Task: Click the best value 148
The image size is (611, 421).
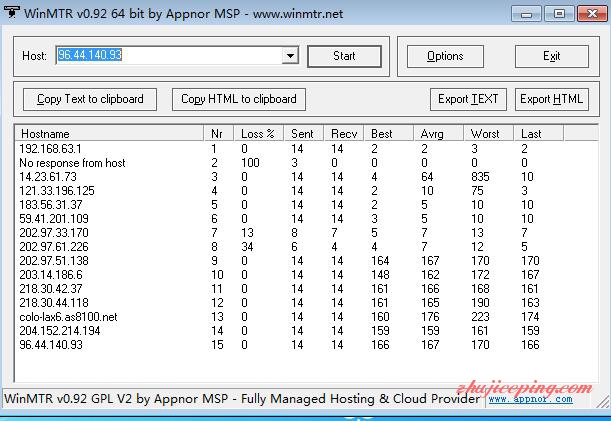Action: point(380,275)
